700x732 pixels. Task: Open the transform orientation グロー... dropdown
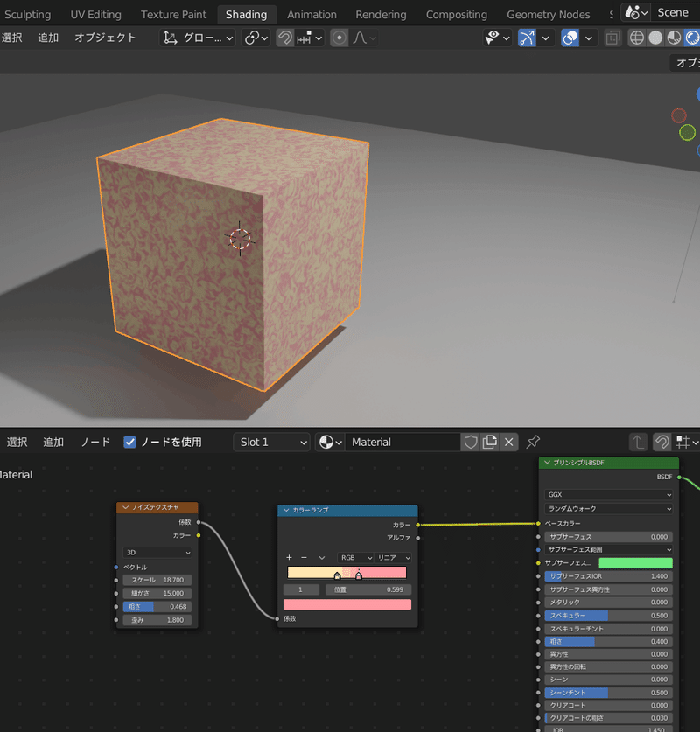coord(198,38)
